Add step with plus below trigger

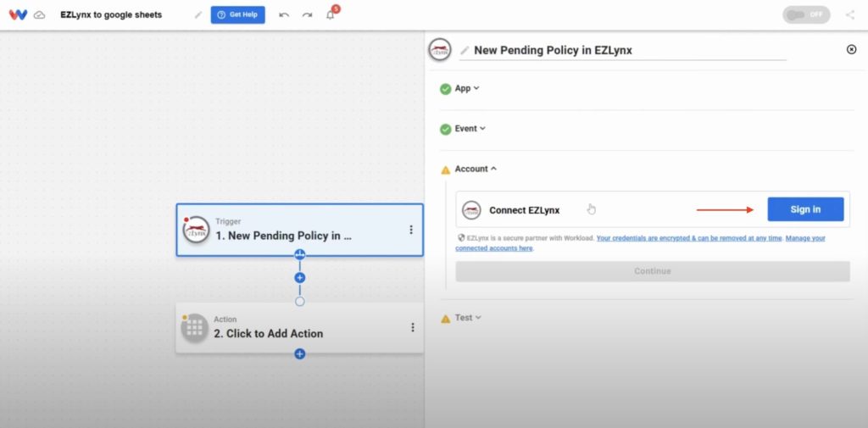pos(300,278)
